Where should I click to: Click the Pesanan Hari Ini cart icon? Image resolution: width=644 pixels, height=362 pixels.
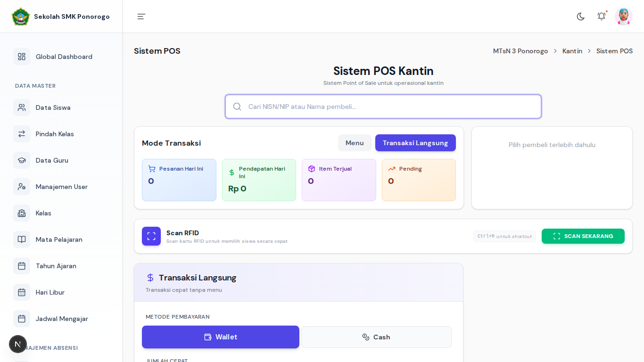152,169
